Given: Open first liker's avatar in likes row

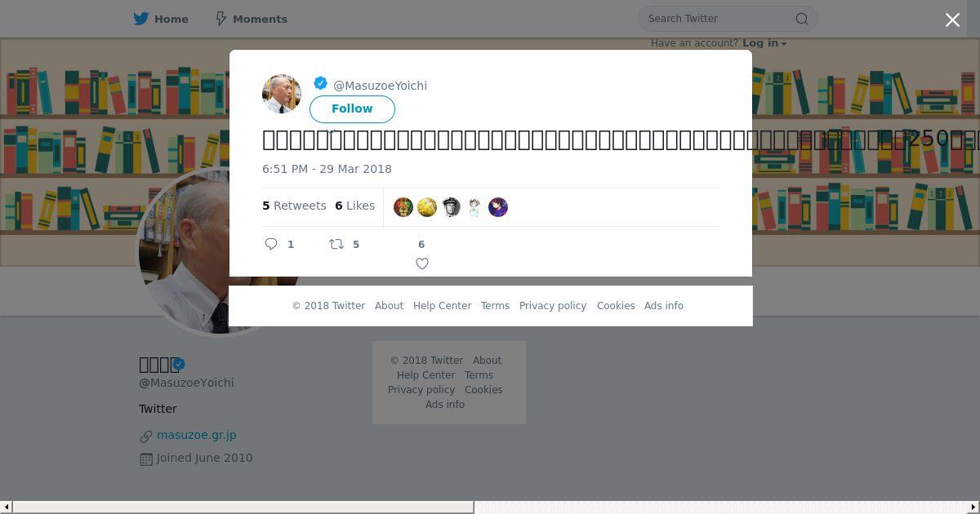Looking at the screenshot, I should pos(403,207).
